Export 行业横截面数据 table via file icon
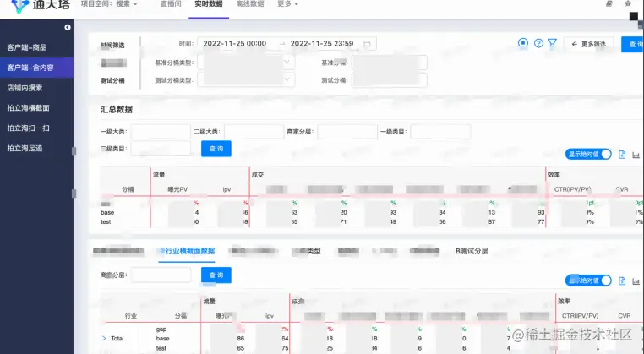The width and height of the screenshot is (644, 354). [622, 280]
